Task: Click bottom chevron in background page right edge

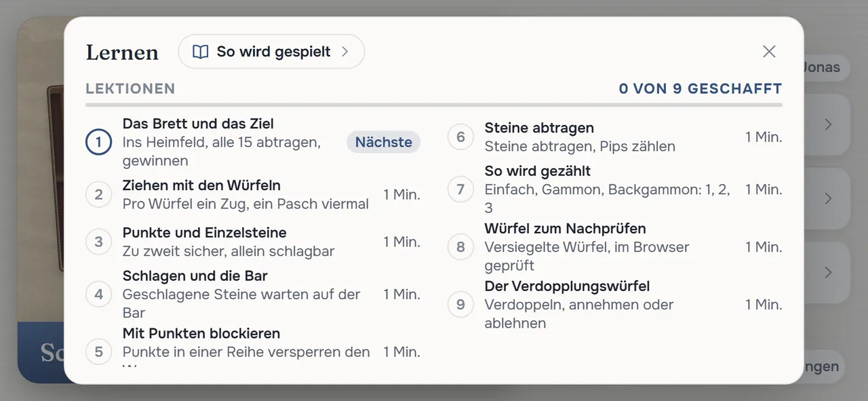Action: (828, 273)
